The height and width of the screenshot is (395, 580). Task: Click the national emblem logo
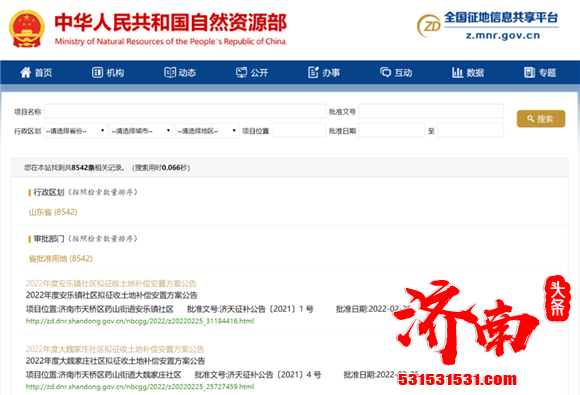[27, 29]
